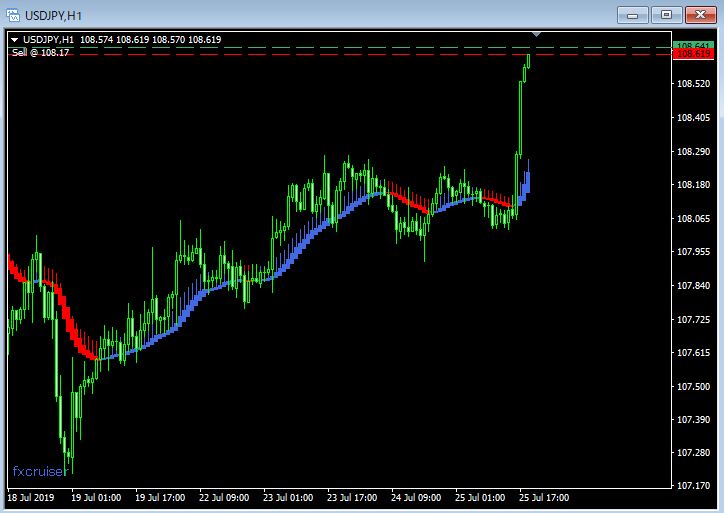
Task: Click the green 108.641 ask price label
Action: click(x=693, y=45)
